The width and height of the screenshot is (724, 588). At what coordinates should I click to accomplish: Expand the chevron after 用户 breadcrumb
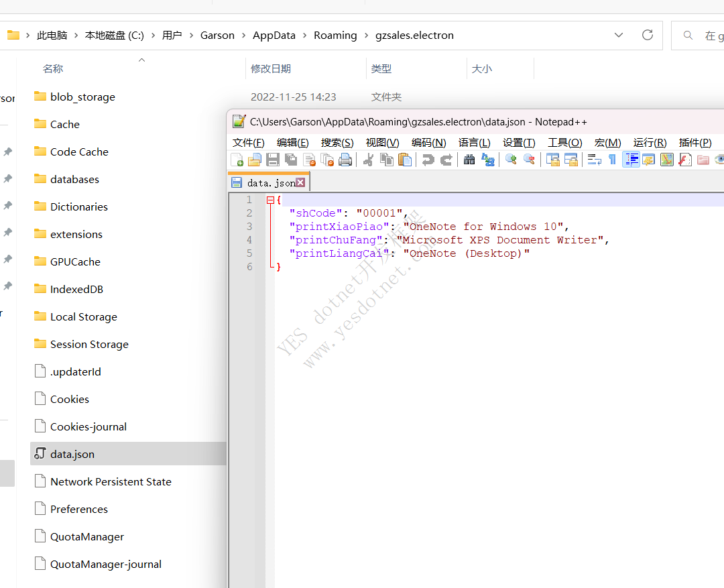click(x=191, y=36)
